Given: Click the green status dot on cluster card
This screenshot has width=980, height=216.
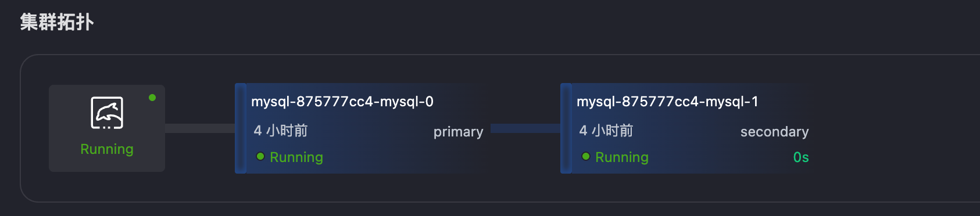Looking at the screenshot, I should (152, 98).
